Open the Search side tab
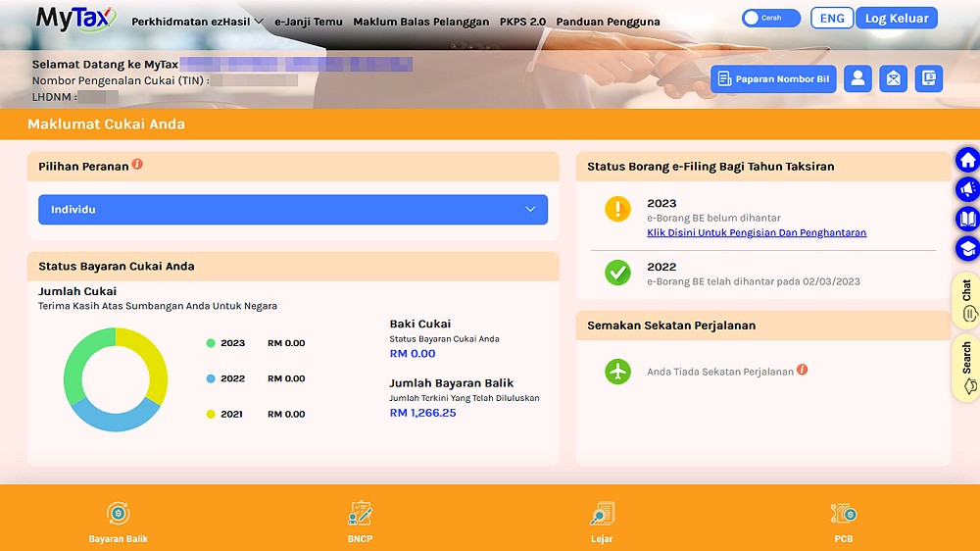Viewport: 980px width, 551px height. pos(966,369)
